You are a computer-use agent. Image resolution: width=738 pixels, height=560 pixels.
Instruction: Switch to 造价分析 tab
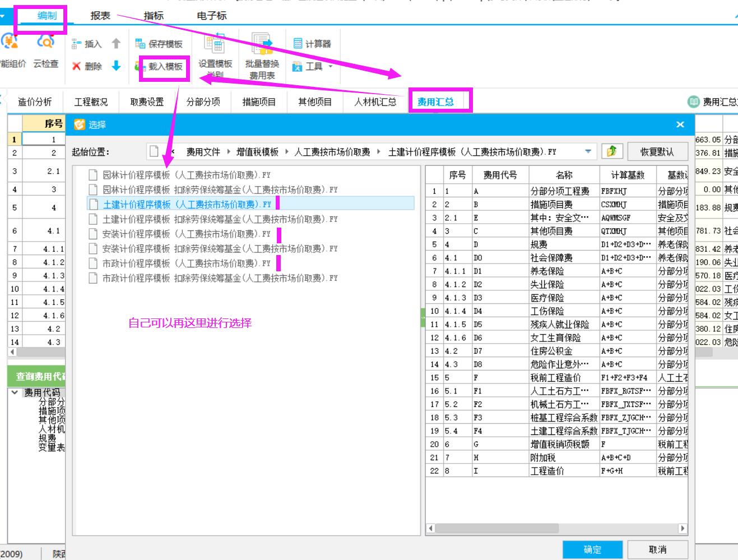(35, 101)
